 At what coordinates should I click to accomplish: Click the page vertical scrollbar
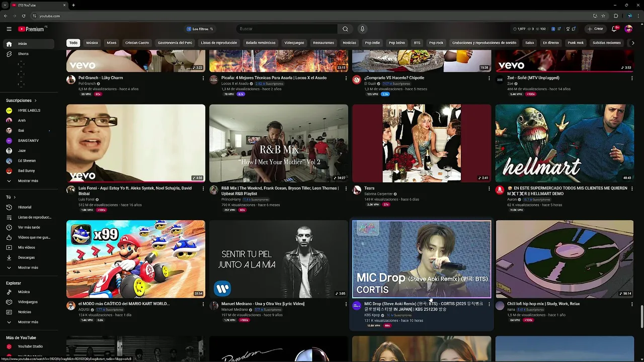click(x=641, y=317)
